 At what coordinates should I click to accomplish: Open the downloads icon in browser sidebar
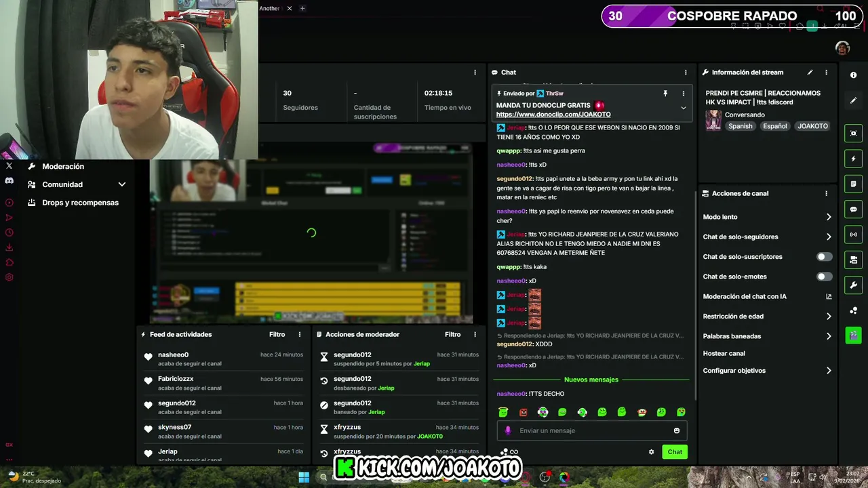9,247
